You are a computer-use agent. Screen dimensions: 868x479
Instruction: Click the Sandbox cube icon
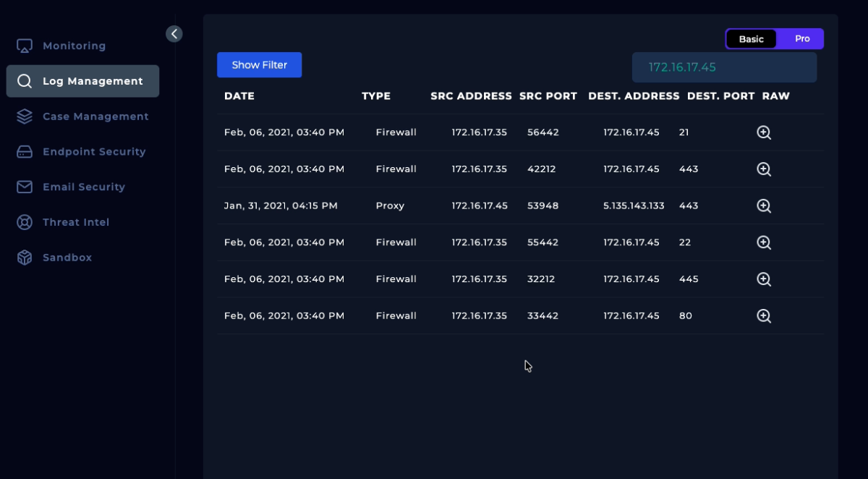point(25,258)
